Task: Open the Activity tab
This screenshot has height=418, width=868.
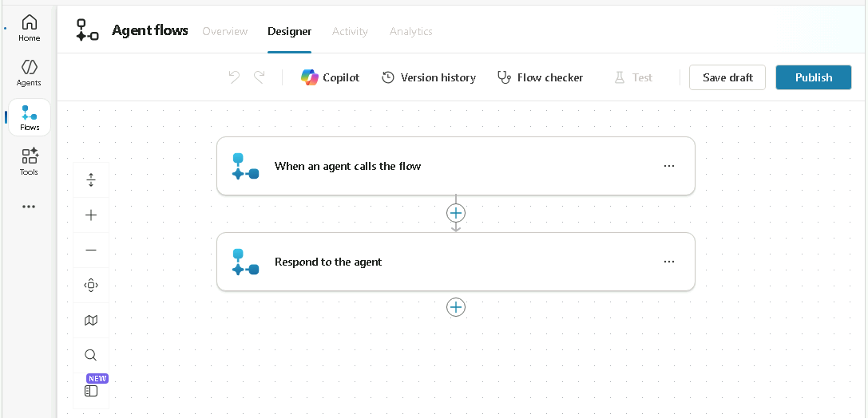Action: [350, 32]
